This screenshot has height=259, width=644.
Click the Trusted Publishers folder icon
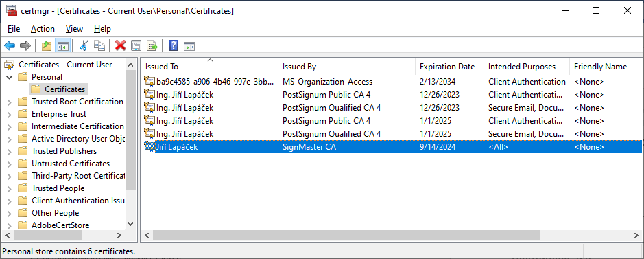[x=23, y=151]
